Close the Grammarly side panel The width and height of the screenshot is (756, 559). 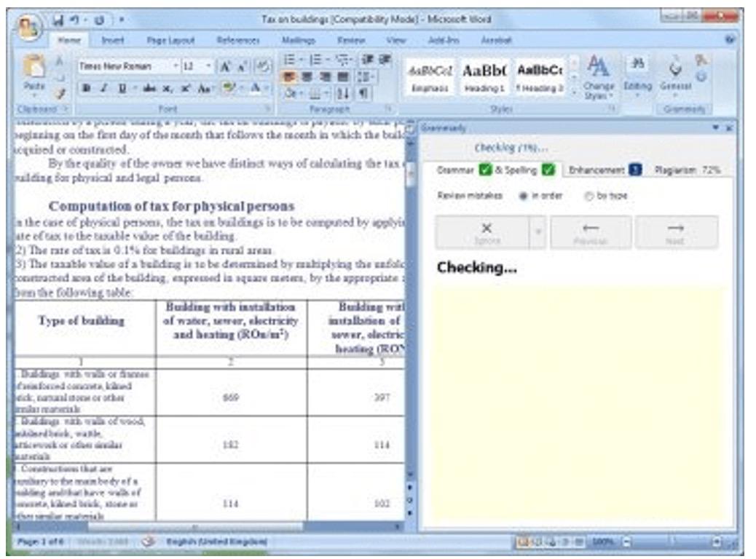click(729, 127)
